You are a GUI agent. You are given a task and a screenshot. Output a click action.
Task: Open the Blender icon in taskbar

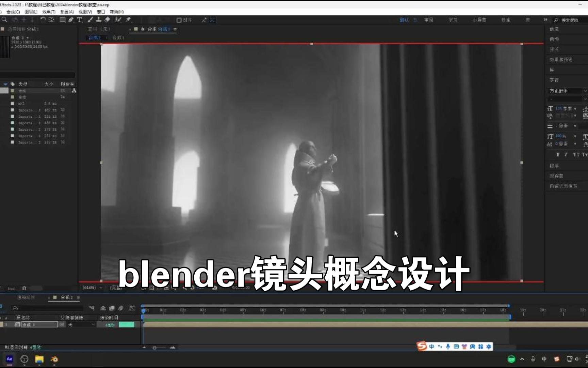click(x=54, y=359)
